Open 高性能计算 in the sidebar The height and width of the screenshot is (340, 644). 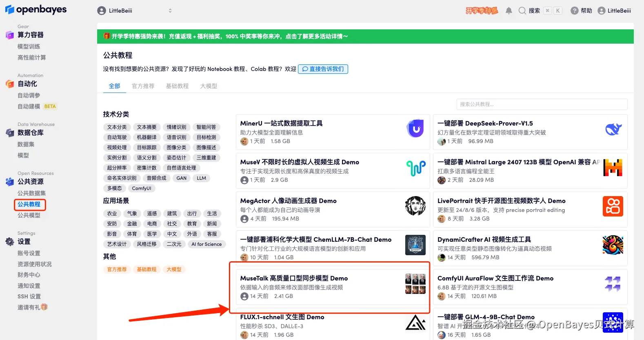coord(31,57)
